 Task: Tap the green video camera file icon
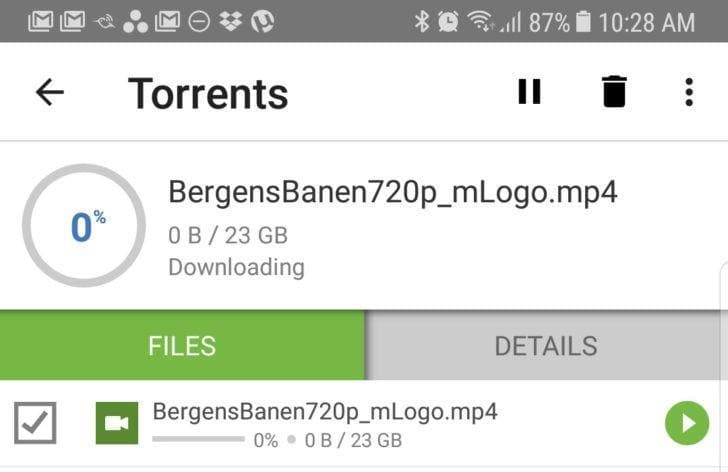point(117,423)
